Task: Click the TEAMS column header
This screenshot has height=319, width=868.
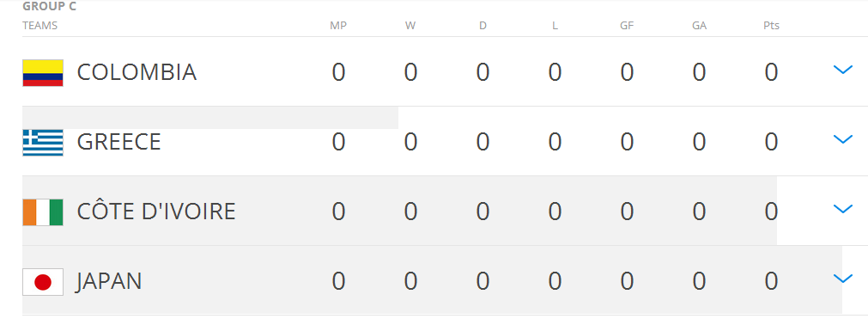Action: [x=39, y=26]
